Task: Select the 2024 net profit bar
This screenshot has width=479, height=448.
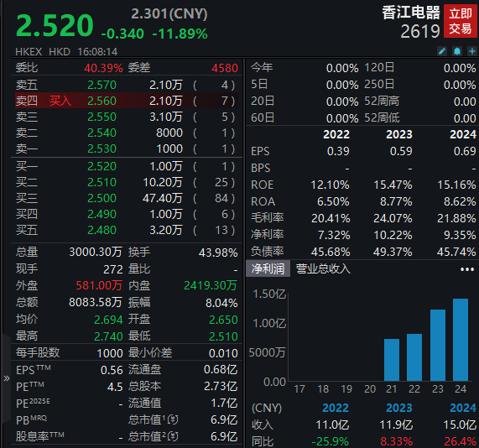Action: pyautogui.click(x=461, y=340)
